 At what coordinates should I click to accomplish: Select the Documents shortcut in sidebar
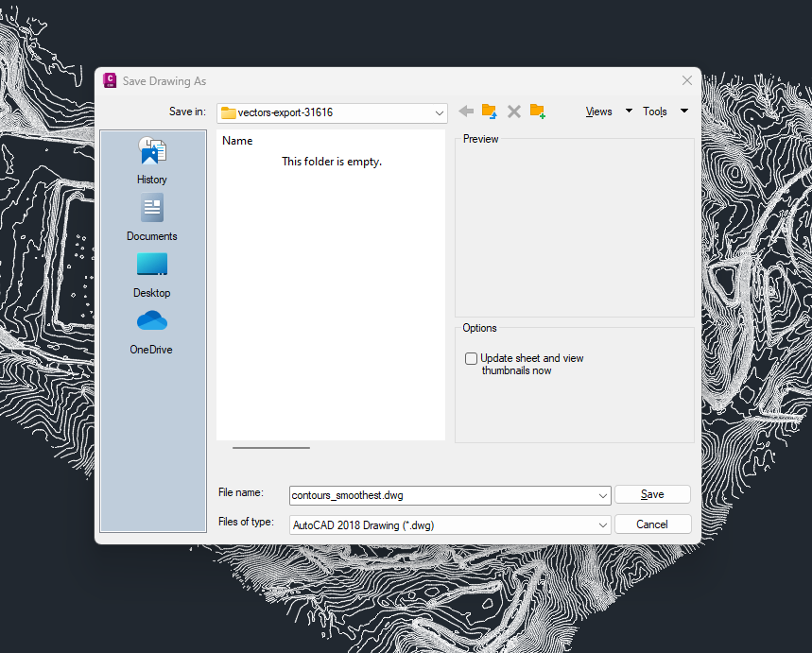tap(152, 217)
